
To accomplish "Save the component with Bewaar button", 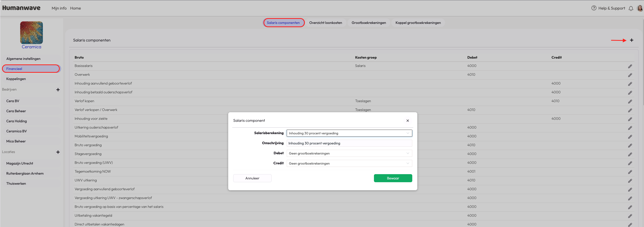I will pos(393,178).
